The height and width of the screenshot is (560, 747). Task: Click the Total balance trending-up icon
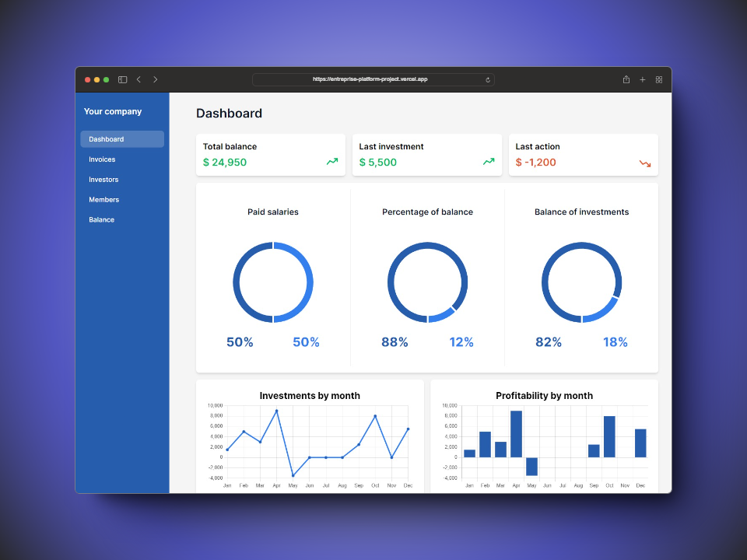click(x=332, y=162)
